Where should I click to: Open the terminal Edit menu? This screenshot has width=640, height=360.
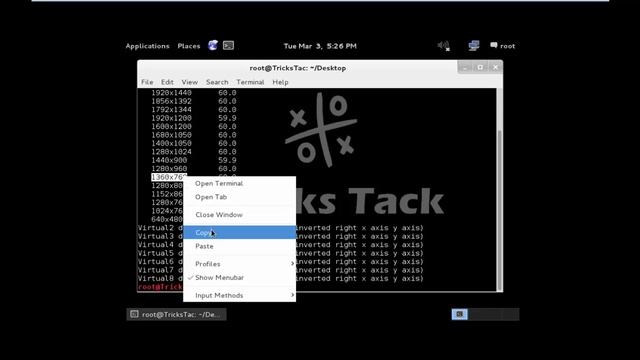(167, 82)
